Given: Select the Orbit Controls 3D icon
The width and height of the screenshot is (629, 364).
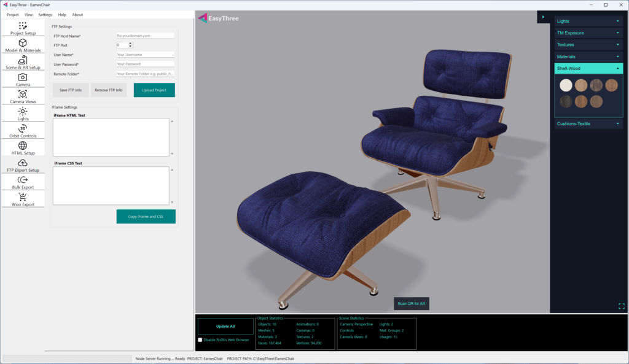Looking at the screenshot, I should click(23, 129).
